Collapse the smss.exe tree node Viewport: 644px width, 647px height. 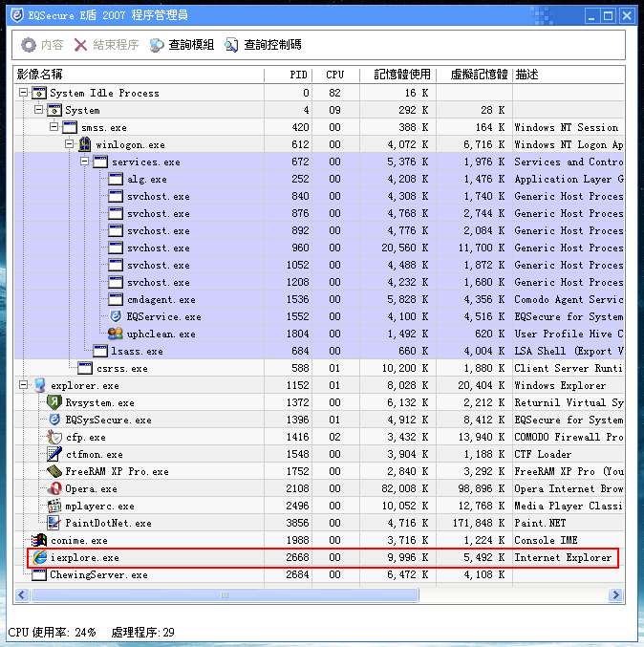point(54,127)
